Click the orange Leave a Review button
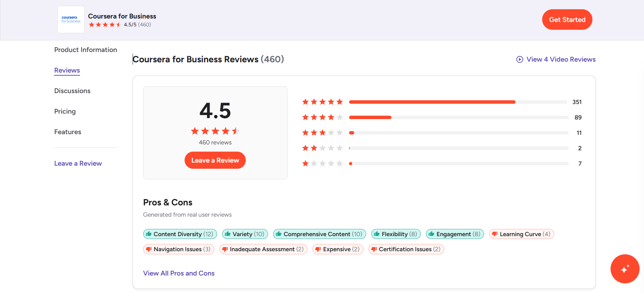644x294 pixels. [x=215, y=160]
